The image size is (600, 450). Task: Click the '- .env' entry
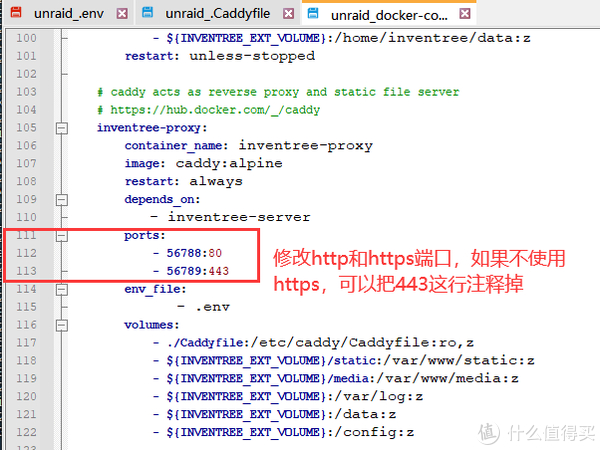(x=204, y=307)
